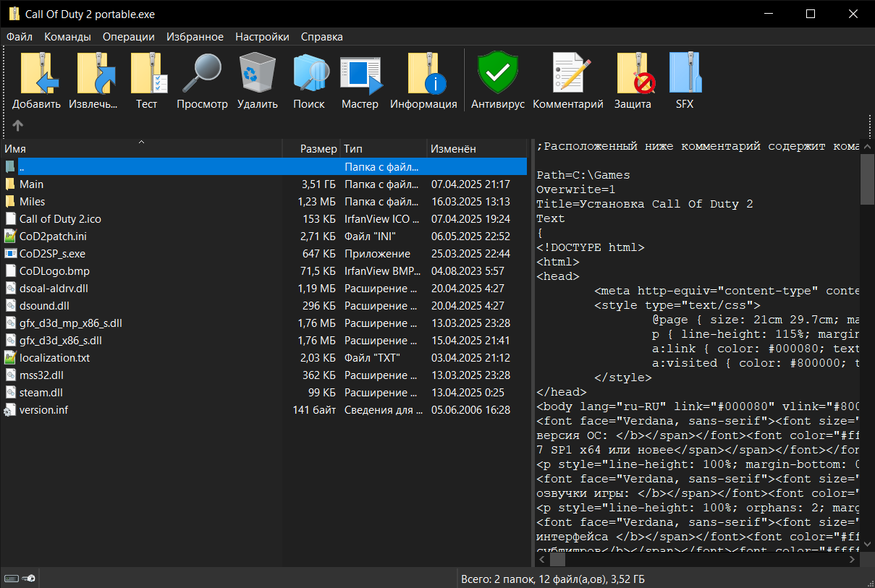Click the comment scrollbar left arrow

540,560
